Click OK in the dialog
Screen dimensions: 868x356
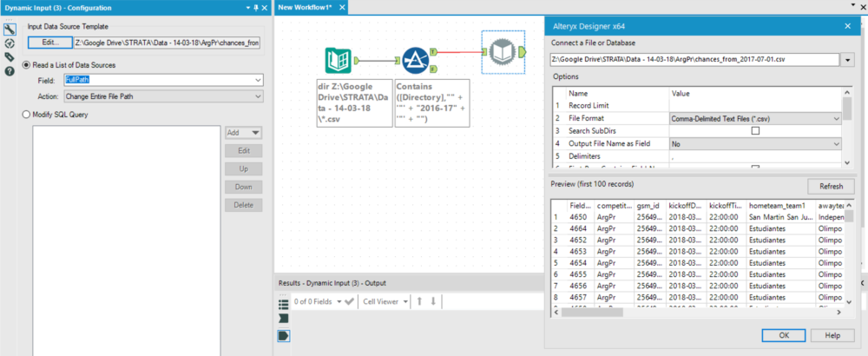(783, 335)
